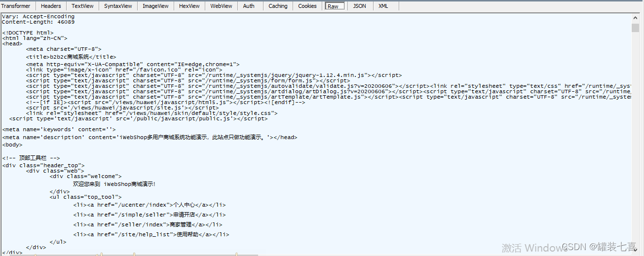
Task: Select the HexView tab
Action: coord(189,6)
